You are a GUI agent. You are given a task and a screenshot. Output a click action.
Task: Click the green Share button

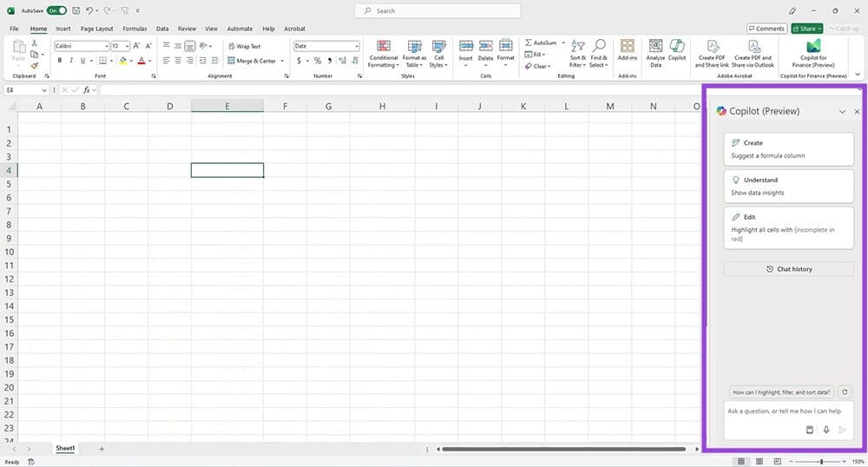pyautogui.click(x=806, y=29)
